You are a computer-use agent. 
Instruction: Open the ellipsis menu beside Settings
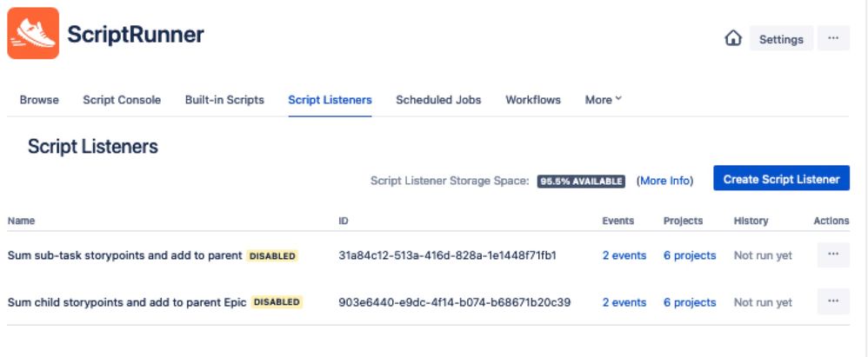(x=833, y=38)
